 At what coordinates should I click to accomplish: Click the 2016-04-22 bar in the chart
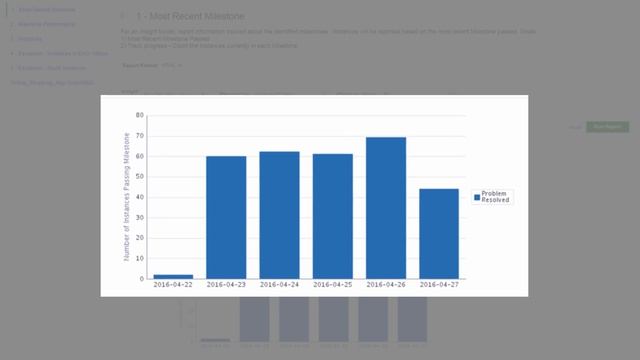(173, 277)
